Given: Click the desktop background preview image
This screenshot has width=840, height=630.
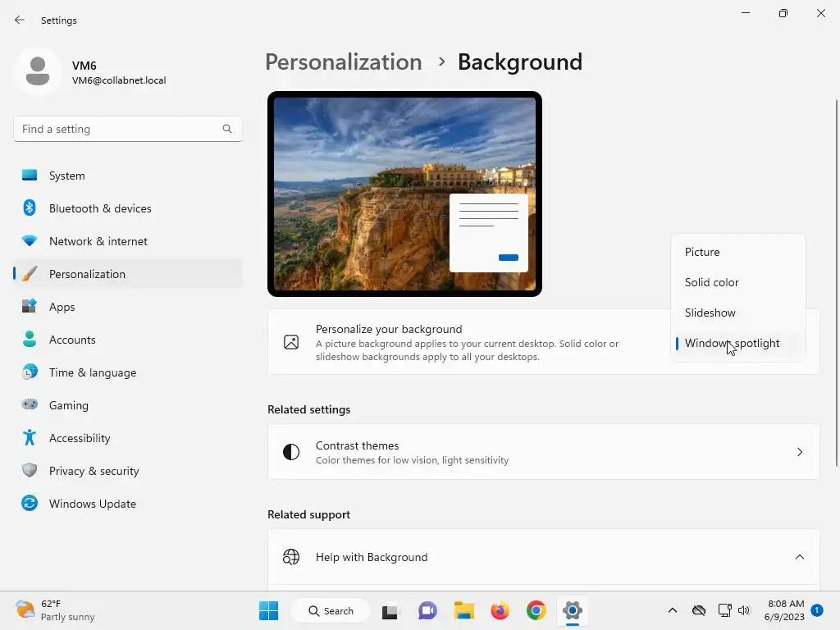Looking at the screenshot, I should [404, 194].
